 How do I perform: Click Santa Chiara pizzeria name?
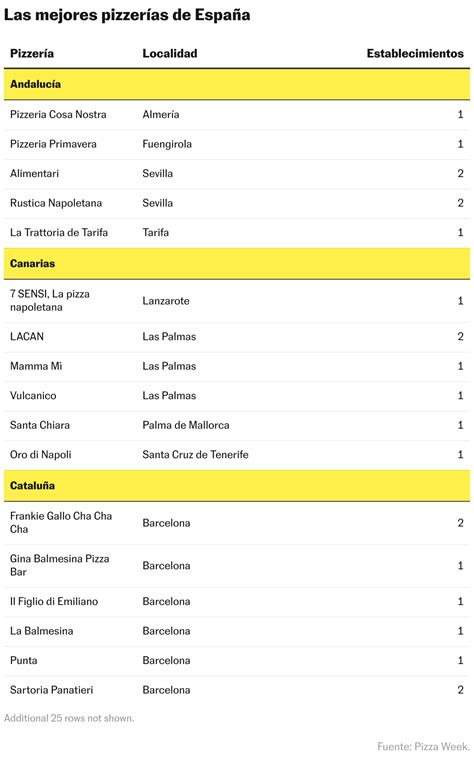[x=40, y=425]
